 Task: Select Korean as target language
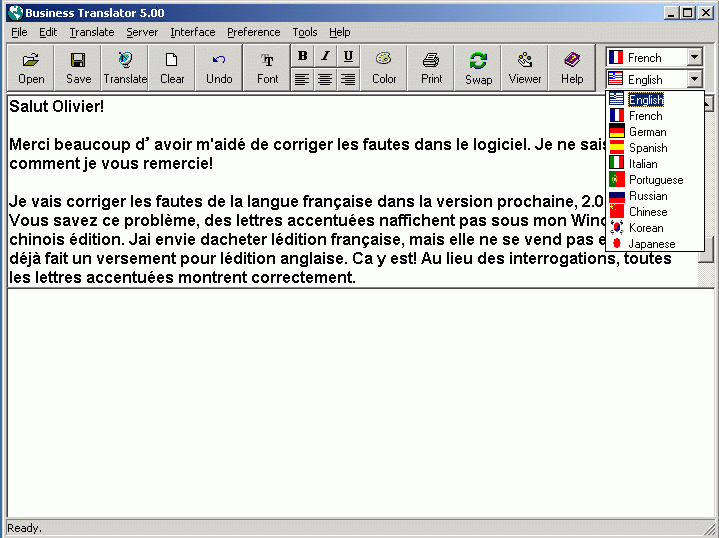[x=654, y=227]
